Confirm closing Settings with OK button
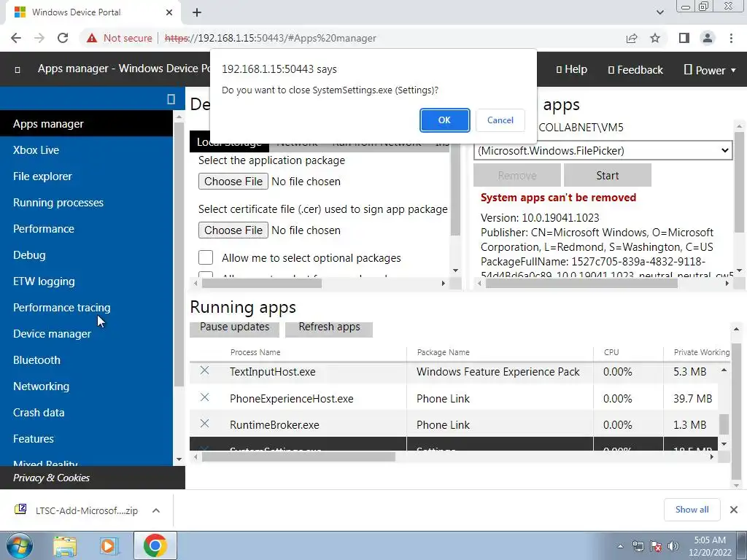 [x=444, y=120]
